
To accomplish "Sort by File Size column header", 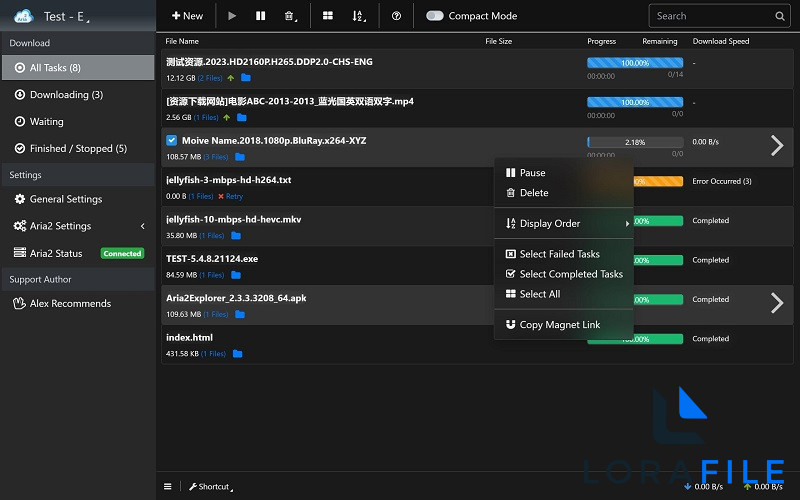I will pyautogui.click(x=498, y=41).
